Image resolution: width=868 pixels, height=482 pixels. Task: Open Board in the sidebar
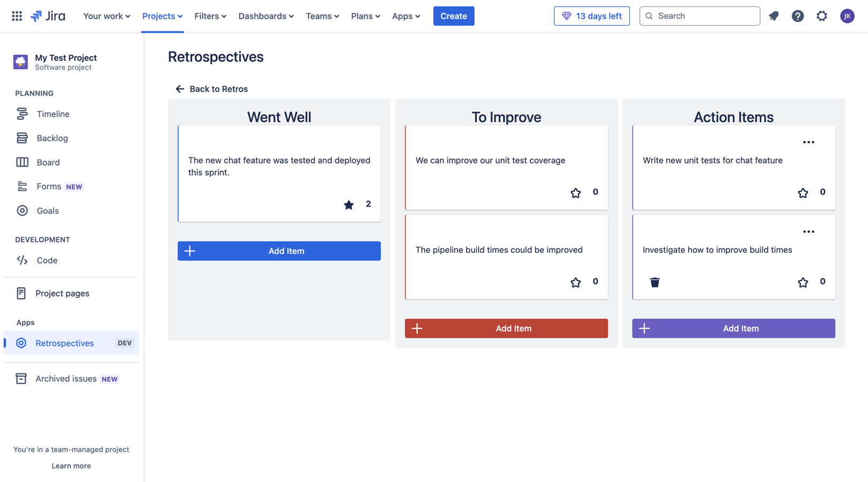click(71, 162)
